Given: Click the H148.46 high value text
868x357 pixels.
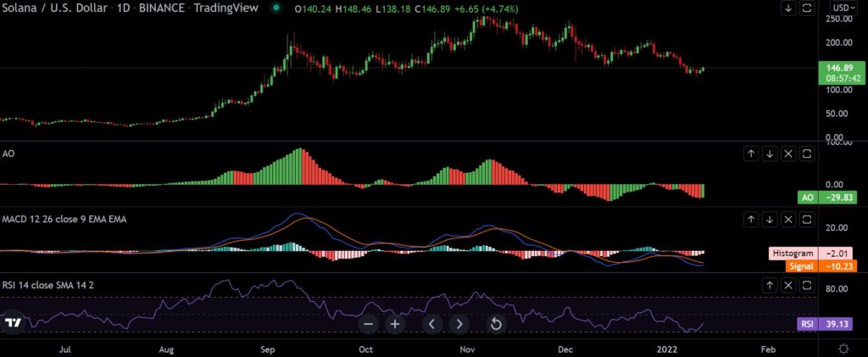Looking at the screenshot, I should (353, 8).
